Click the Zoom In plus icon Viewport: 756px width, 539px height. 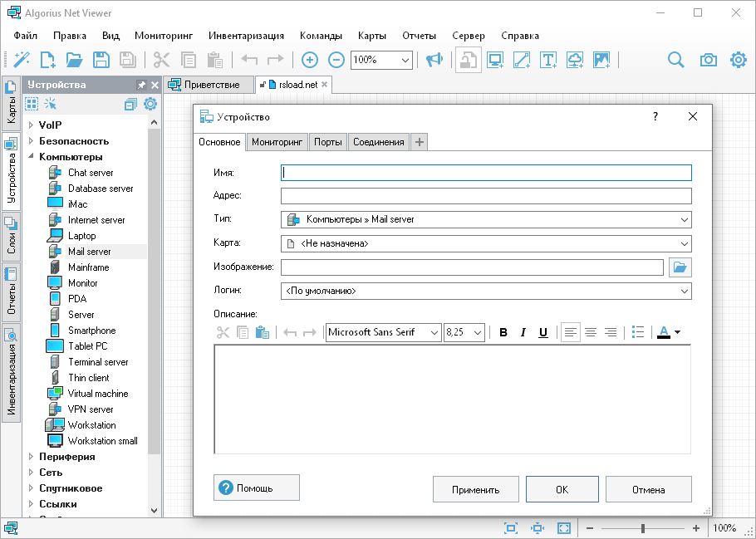pos(309,60)
